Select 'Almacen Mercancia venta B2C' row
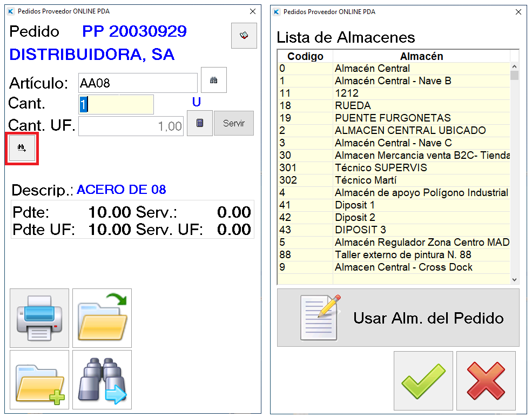The width and height of the screenshot is (532, 417). coord(394,156)
